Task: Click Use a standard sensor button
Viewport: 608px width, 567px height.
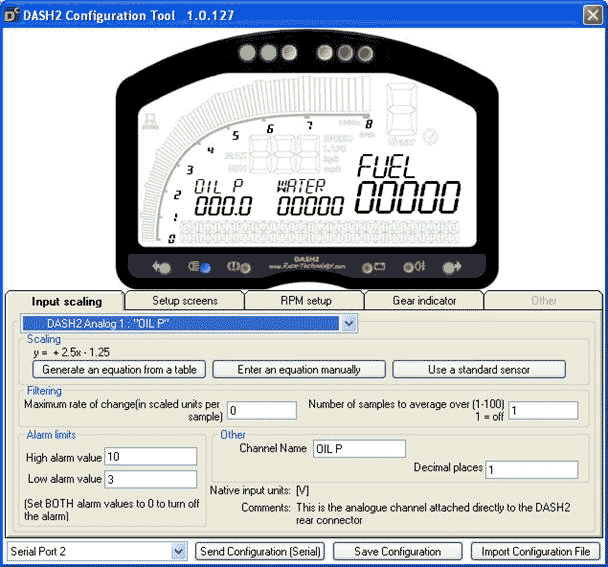Action: tap(479, 369)
